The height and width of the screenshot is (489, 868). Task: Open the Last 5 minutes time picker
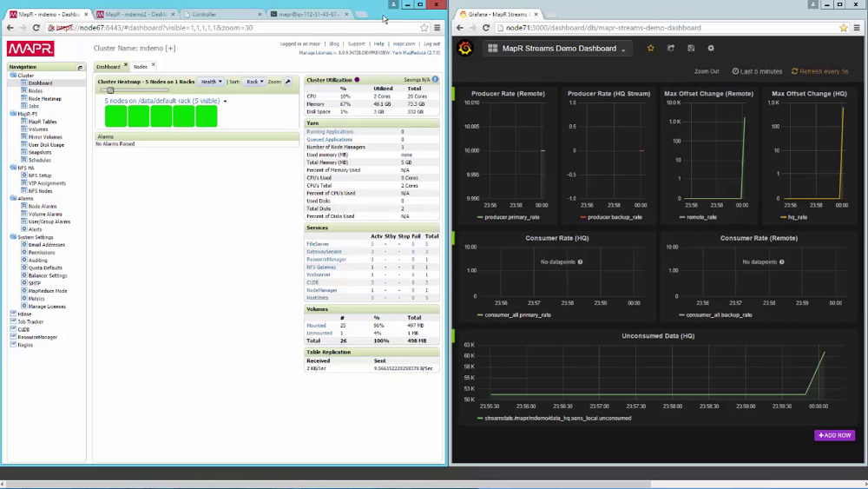[757, 71]
